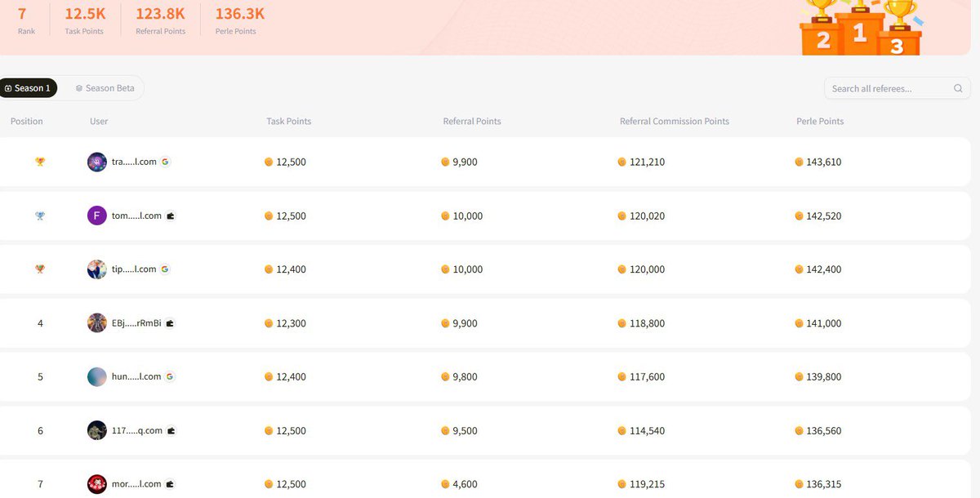The height and width of the screenshot is (498, 980).
Task: Open avatar of user hun.....l.com
Action: coord(97,377)
